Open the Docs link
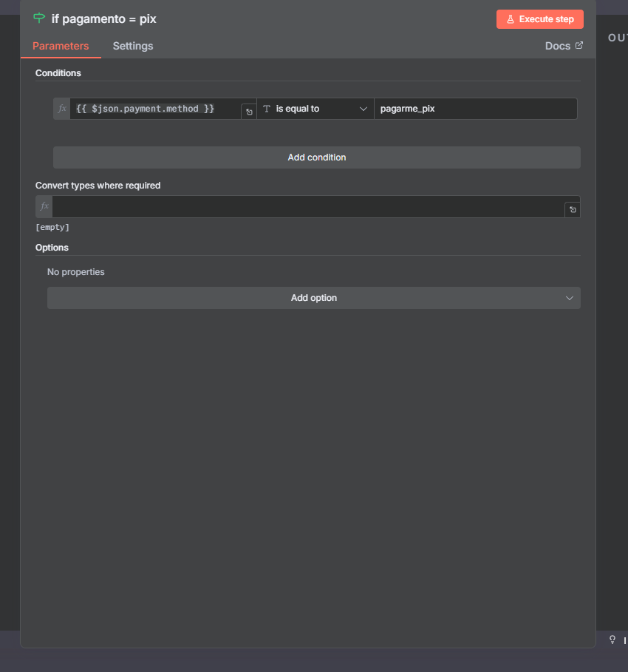 tap(558, 46)
